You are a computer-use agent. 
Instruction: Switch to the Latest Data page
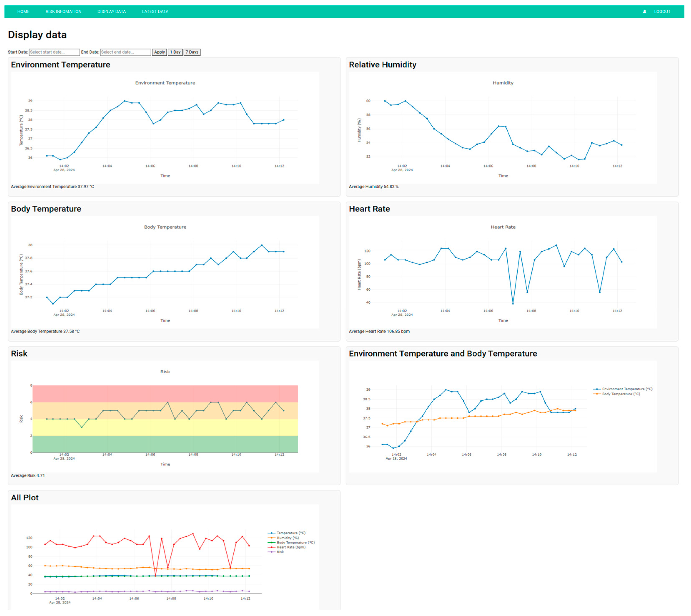(155, 11)
